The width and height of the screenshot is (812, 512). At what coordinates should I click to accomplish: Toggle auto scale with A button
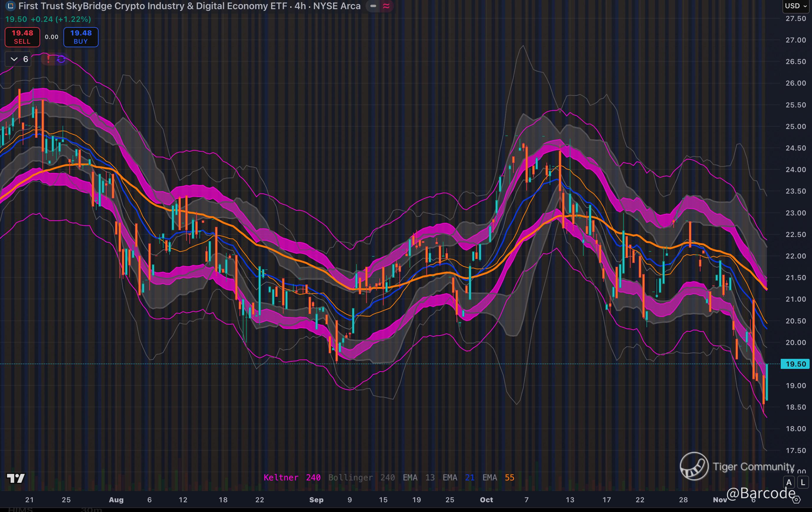[789, 482]
